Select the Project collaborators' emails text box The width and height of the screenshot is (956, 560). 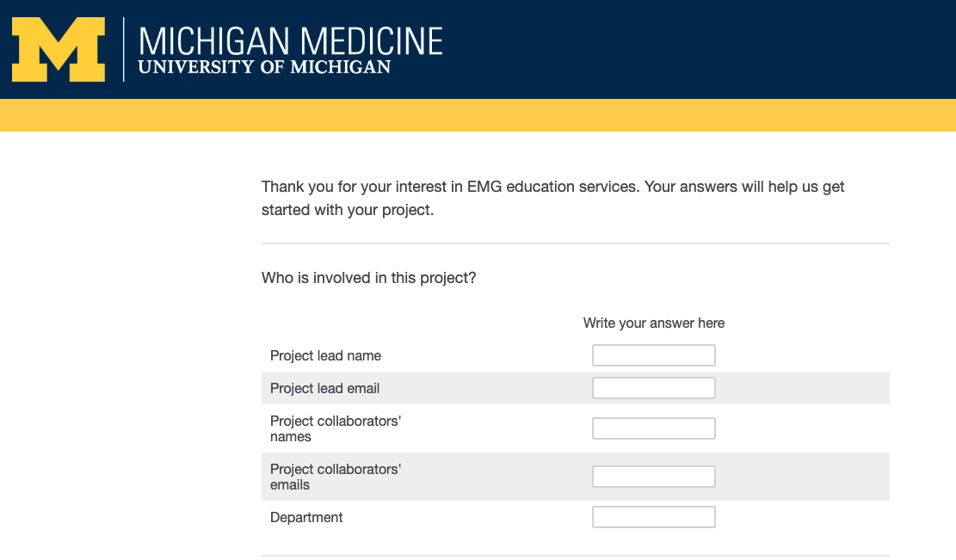pos(654,477)
